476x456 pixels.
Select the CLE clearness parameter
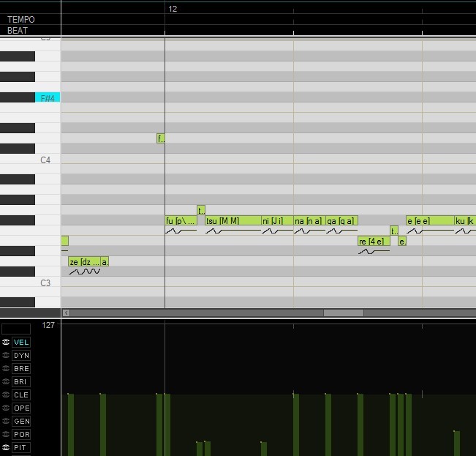click(x=21, y=395)
